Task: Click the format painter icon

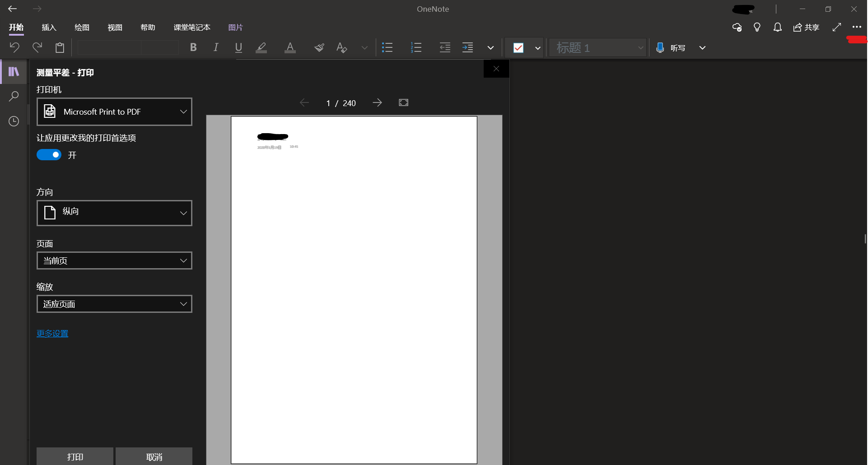Action: 319,47
